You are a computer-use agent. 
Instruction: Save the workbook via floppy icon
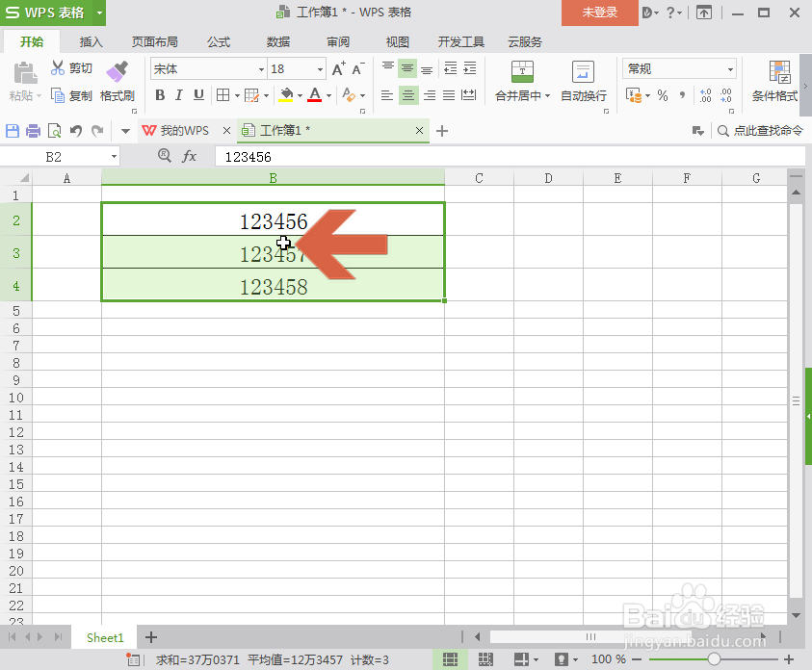[13, 131]
